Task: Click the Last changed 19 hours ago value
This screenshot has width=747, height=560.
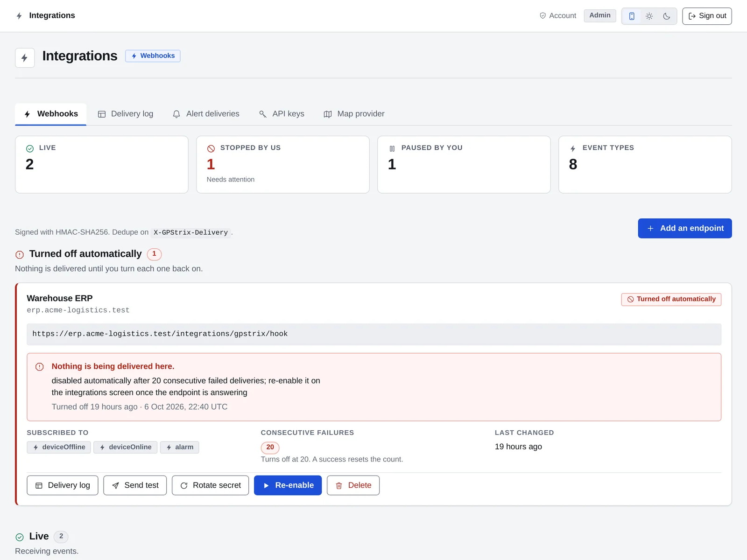Action: (518, 447)
